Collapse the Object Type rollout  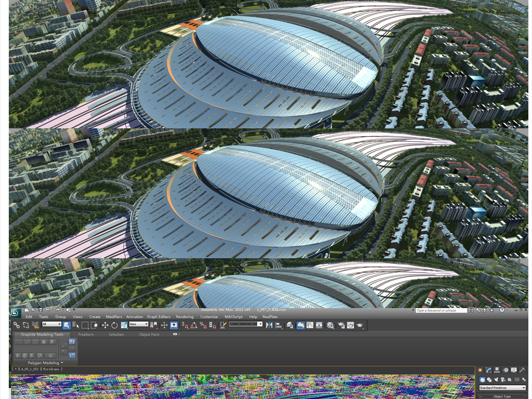pos(502,396)
